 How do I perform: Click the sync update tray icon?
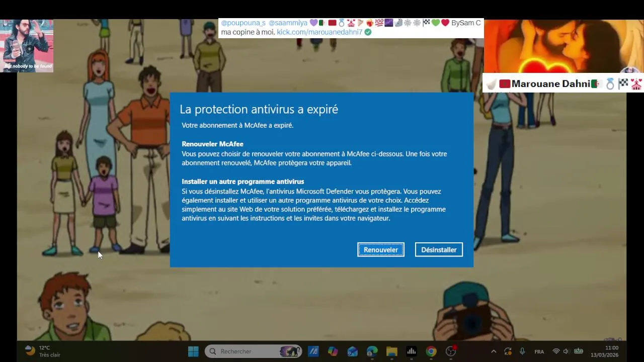[x=508, y=351]
